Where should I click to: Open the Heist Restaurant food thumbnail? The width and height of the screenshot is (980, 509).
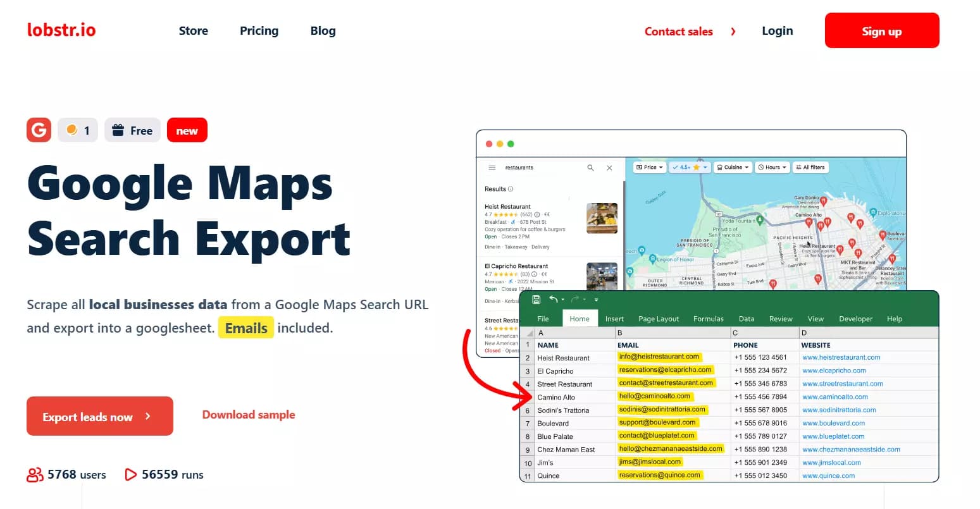click(x=602, y=218)
